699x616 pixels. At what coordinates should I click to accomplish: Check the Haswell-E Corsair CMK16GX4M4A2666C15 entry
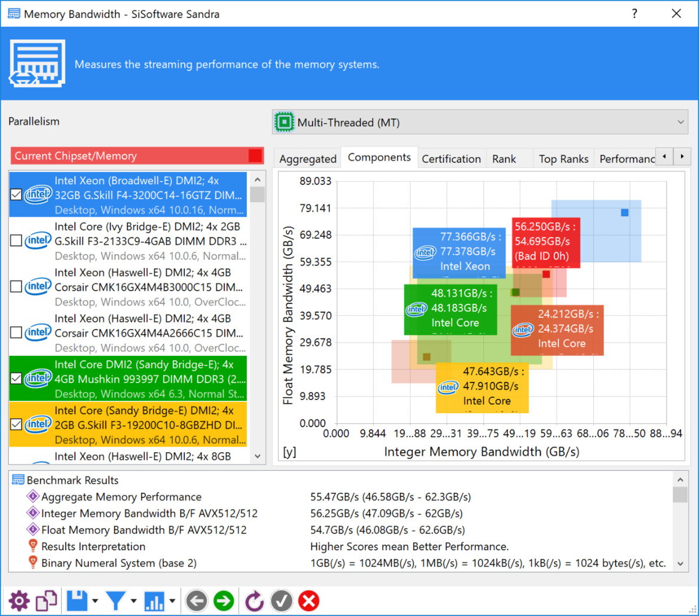16,333
